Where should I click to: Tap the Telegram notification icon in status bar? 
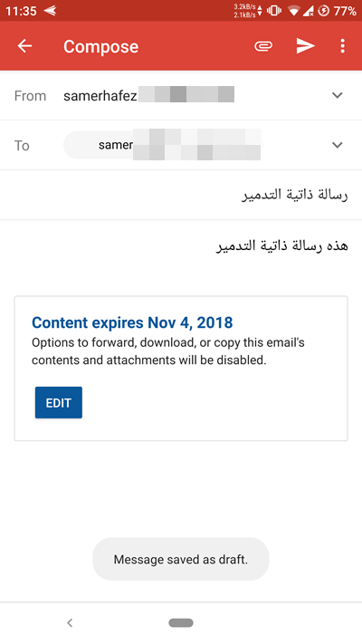[50, 11]
